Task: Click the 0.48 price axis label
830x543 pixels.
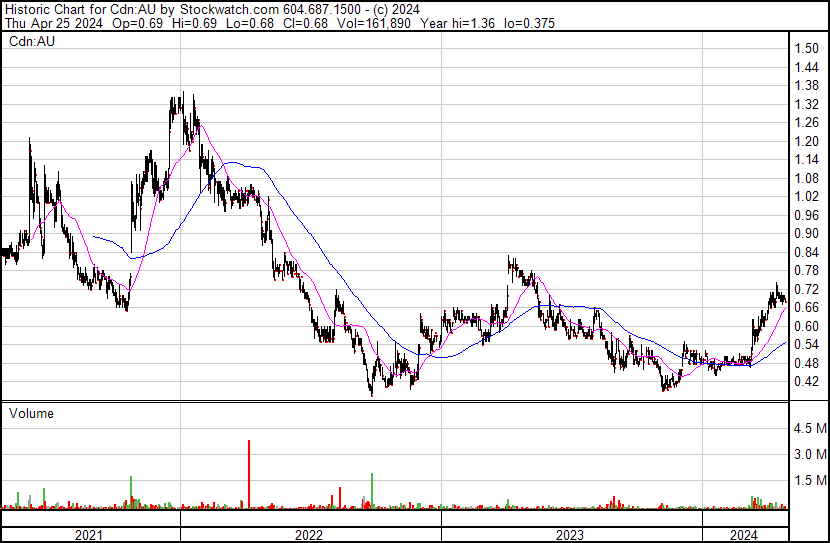Action: point(807,363)
